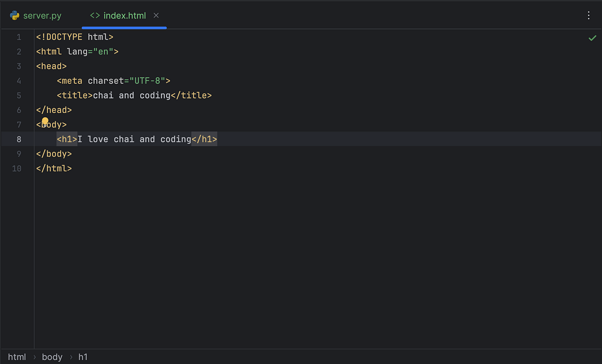The width and height of the screenshot is (602, 364).
Task: Click the html breadcrumb at the bottom
Action: pos(17,356)
